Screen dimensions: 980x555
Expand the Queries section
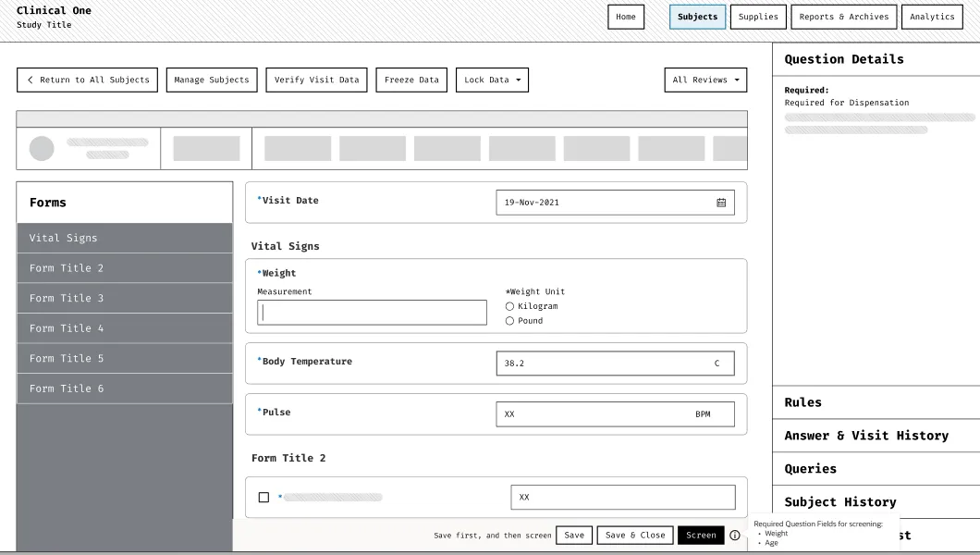click(876, 469)
